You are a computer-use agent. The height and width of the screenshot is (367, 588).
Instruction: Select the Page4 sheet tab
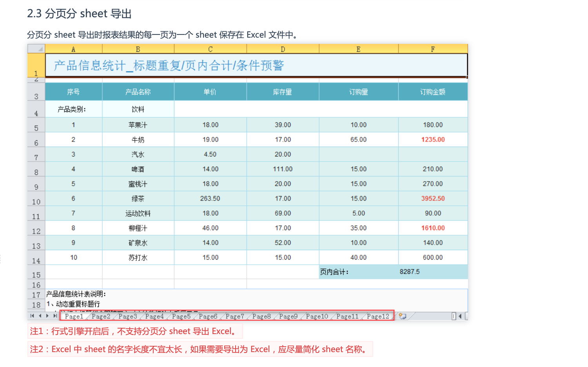pyautogui.click(x=154, y=316)
